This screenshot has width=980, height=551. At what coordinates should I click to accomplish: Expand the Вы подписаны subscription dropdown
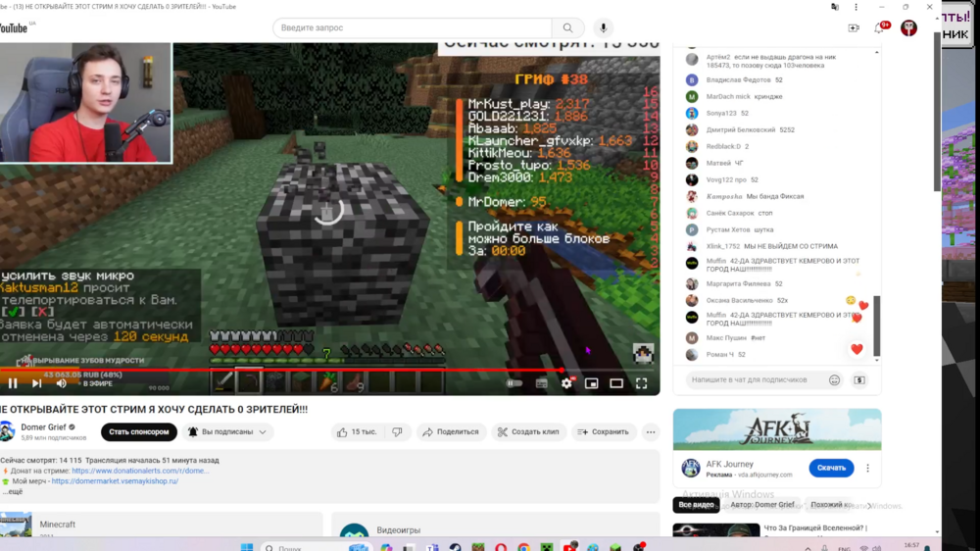coord(227,432)
